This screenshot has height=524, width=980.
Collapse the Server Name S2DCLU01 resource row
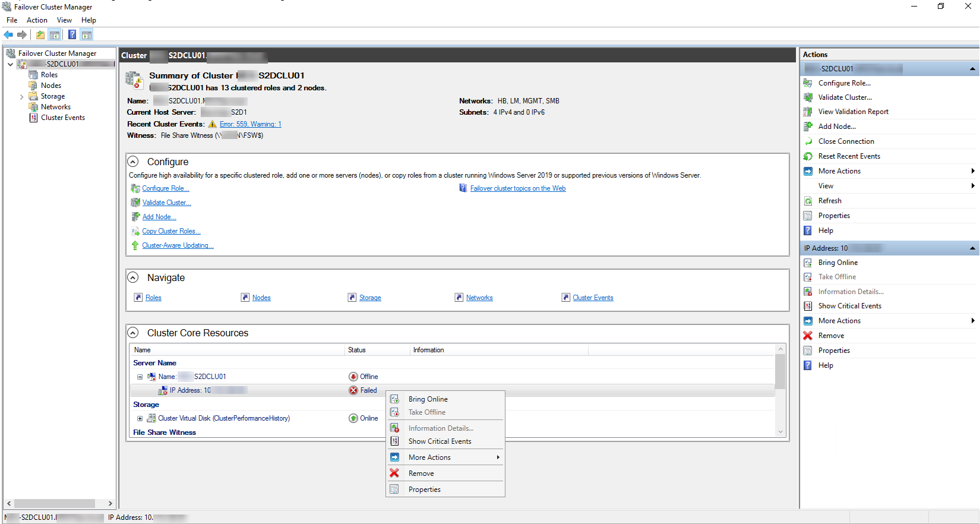pos(140,377)
